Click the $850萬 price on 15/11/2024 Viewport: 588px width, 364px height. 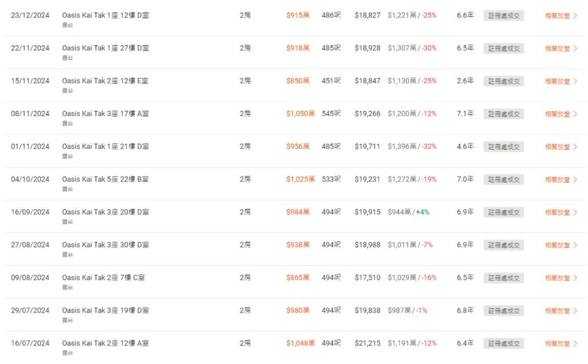coord(297,81)
